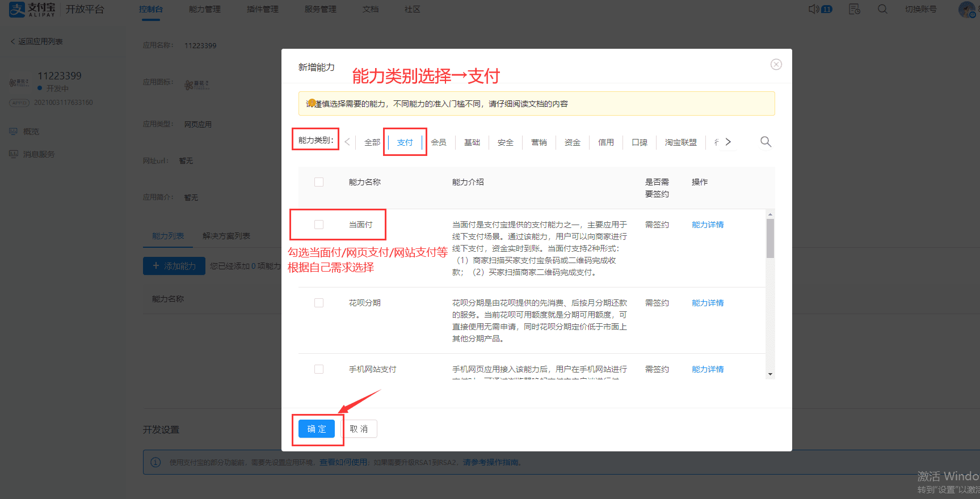Open the 请参考操作指南 link
The image size is (980, 499).
pyautogui.click(x=491, y=462)
